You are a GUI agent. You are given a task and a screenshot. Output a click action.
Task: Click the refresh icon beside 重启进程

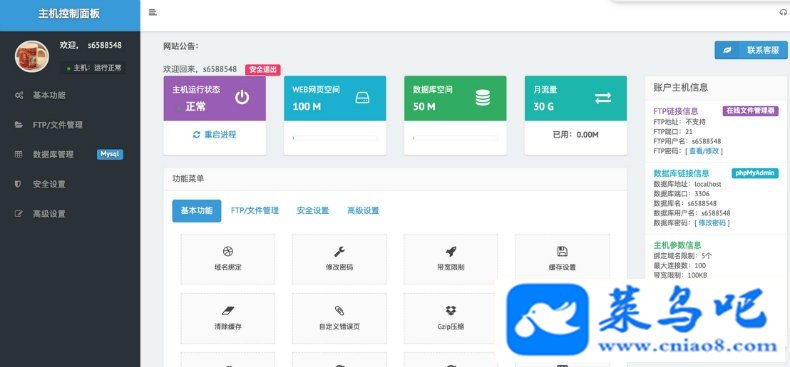click(x=196, y=135)
